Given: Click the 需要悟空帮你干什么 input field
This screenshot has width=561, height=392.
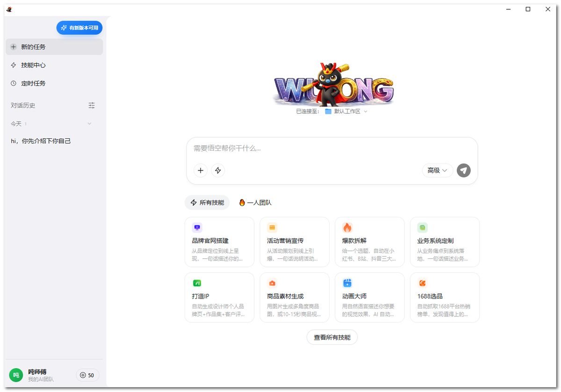Looking at the screenshot, I should 332,149.
